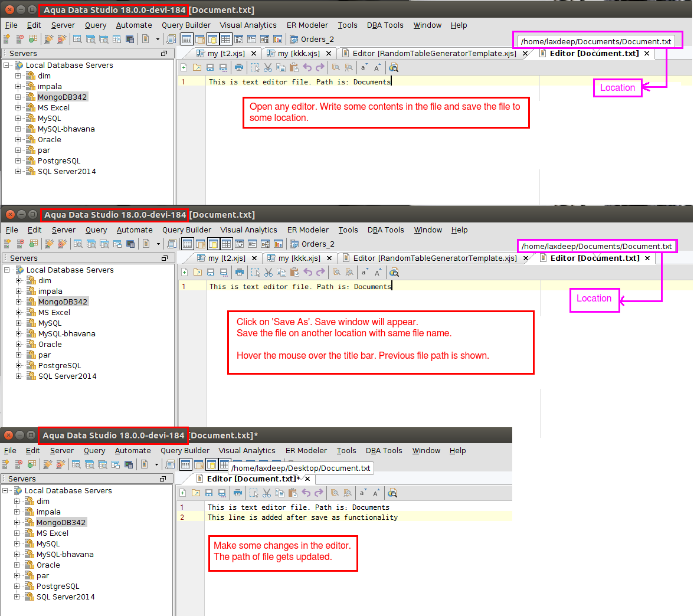
Task: Click the Print icon in the top window's editor toolbar
Action: click(x=239, y=68)
